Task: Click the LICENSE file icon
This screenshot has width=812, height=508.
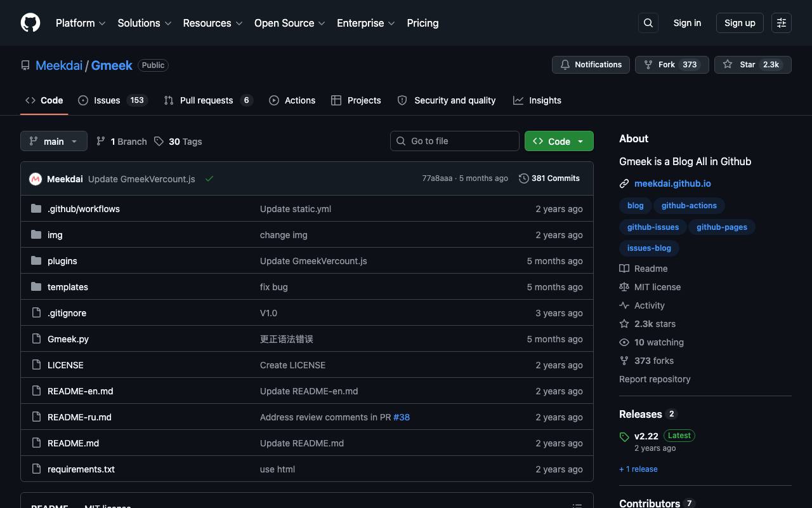Action: tap(36, 364)
